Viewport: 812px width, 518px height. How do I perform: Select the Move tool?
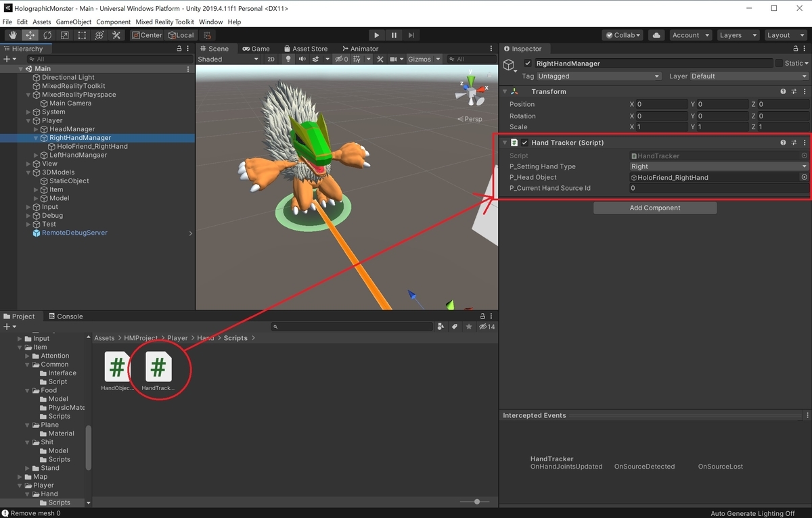30,35
